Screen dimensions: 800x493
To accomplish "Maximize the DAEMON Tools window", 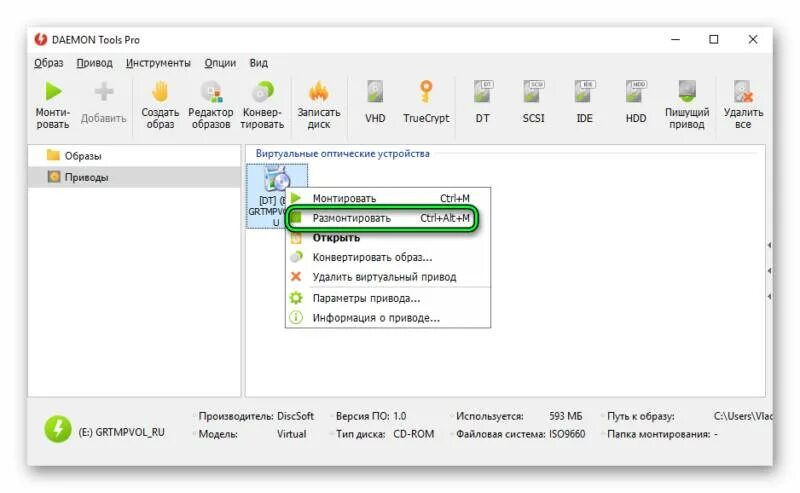I will pyautogui.click(x=714, y=39).
